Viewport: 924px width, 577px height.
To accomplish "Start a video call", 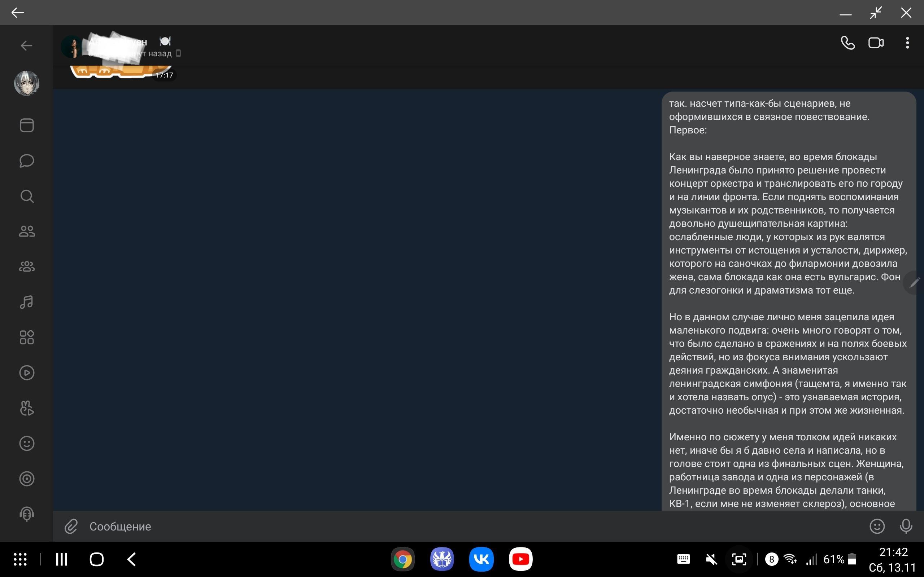I will click(876, 43).
